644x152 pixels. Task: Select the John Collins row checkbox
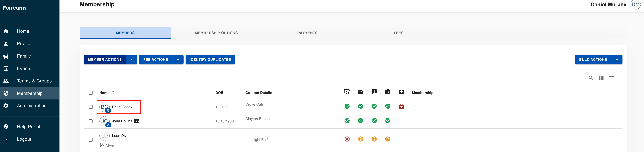(x=91, y=121)
